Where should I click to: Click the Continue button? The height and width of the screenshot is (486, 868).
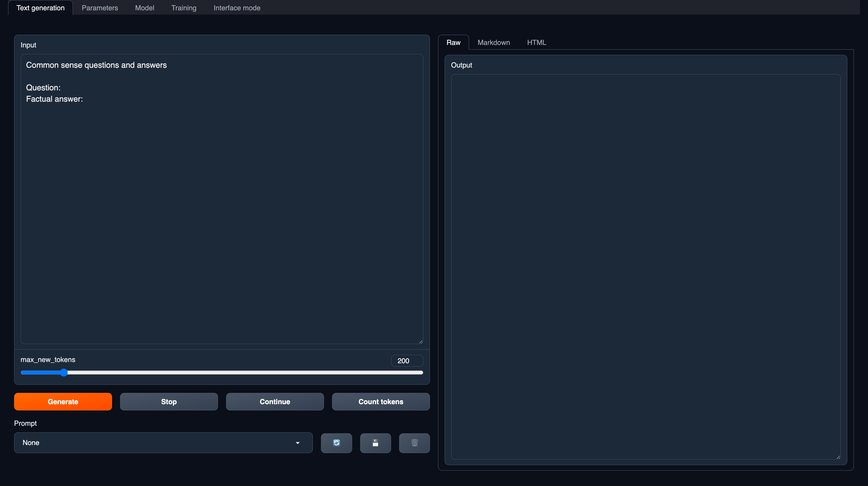(x=275, y=401)
